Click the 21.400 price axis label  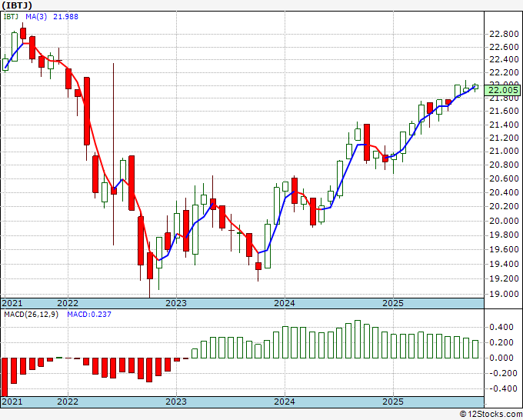(x=504, y=125)
